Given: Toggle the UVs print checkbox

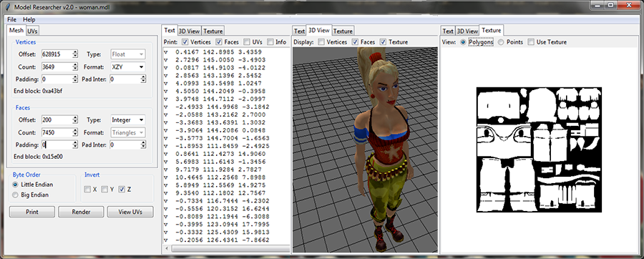Looking at the screenshot, I should pyautogui.click(x=247, y=42).
